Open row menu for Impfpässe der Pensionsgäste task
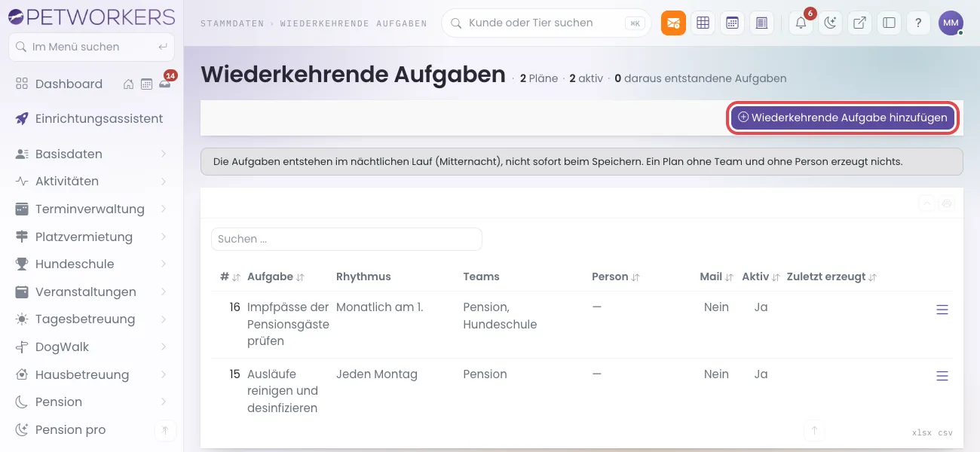This screenshot has width=980, height=452. coord(942,310)
